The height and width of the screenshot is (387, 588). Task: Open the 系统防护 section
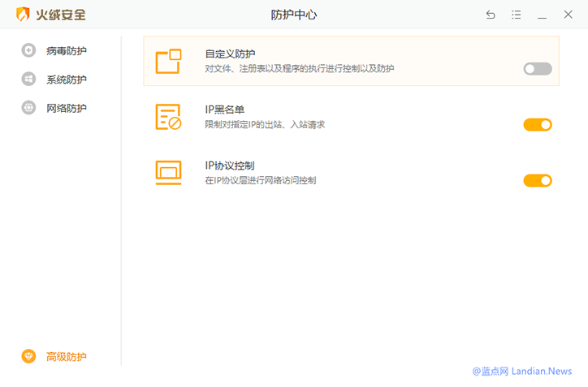[x=66, y=80]
